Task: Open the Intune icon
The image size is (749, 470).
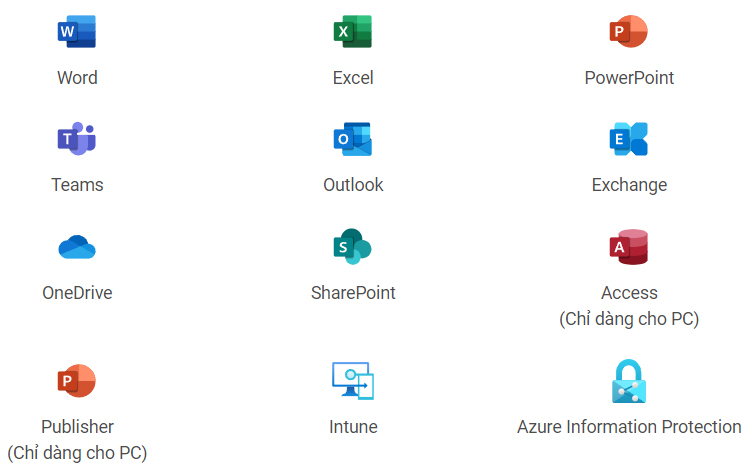Action: 353,380
